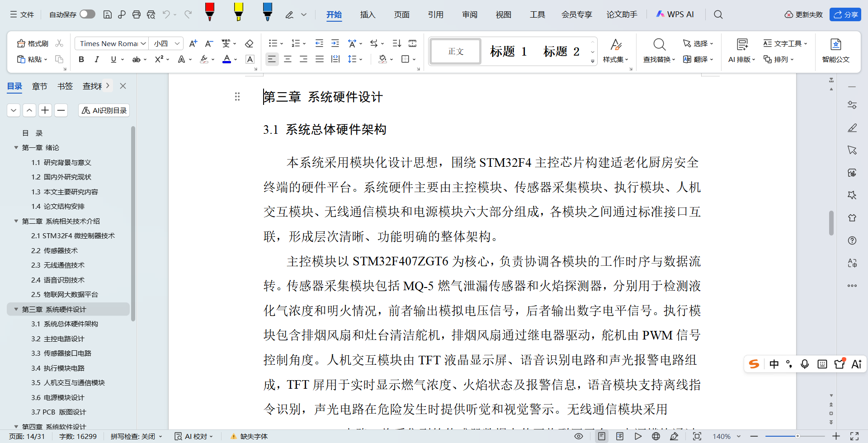The width and height of the screenshot is (868, 443).
Task: Open the font name dropdown
Action: tap(143, 43)
